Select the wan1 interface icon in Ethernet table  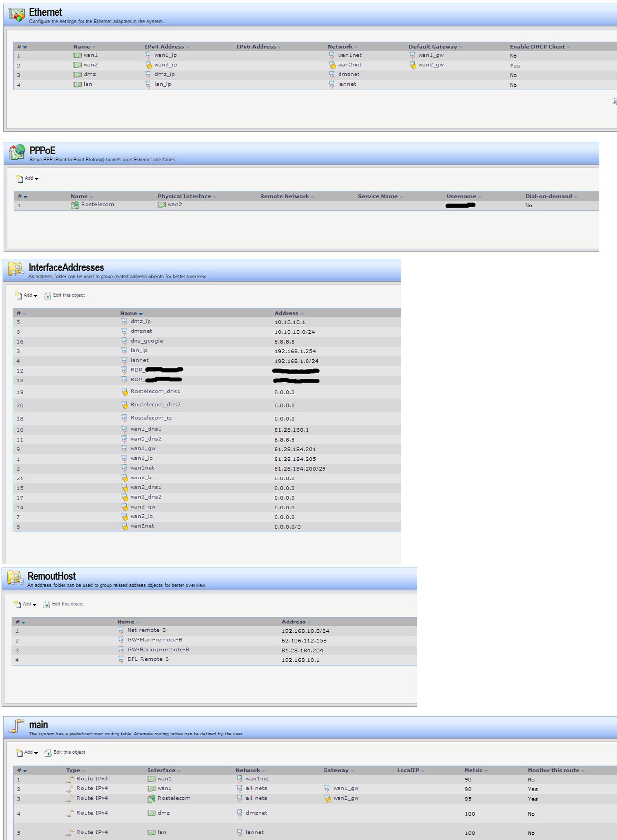(77, 55)
